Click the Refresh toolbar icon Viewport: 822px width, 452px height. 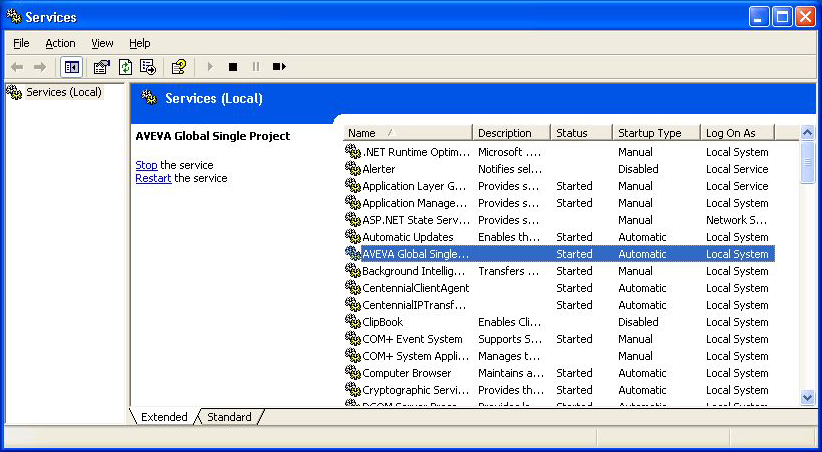click(125, 67)
